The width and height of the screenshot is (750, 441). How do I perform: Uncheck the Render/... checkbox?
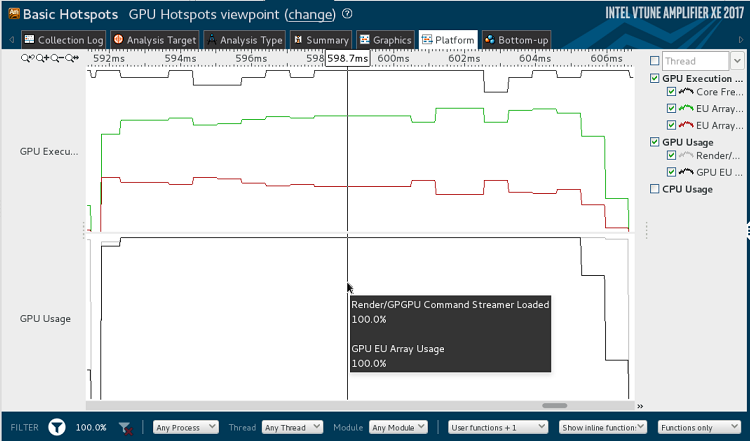pyautogui.click(x=671, y=155)
